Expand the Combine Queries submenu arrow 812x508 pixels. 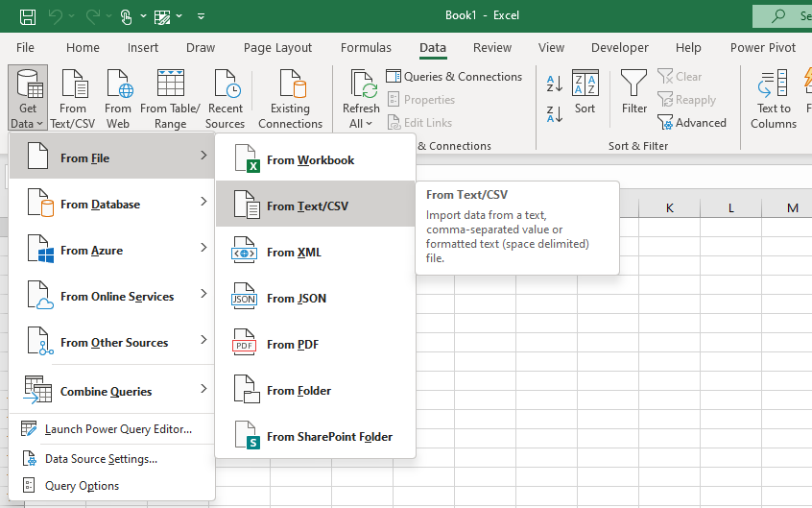[203, 389]
